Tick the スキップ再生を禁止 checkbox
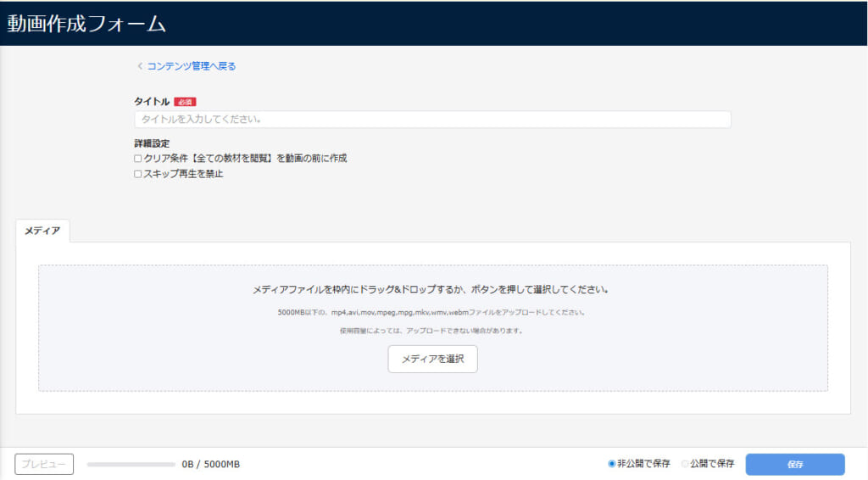This screenshot has height=480, width=868. tap(138, 175)
